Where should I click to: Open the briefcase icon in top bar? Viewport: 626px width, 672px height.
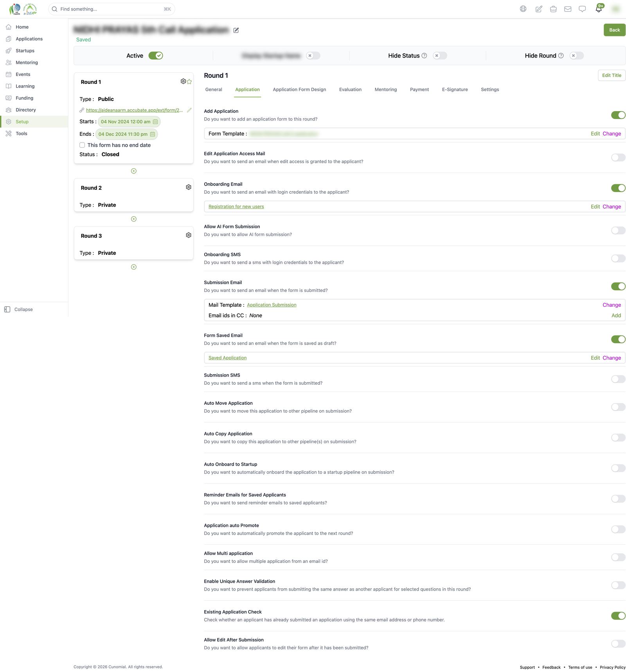(553, 9)
